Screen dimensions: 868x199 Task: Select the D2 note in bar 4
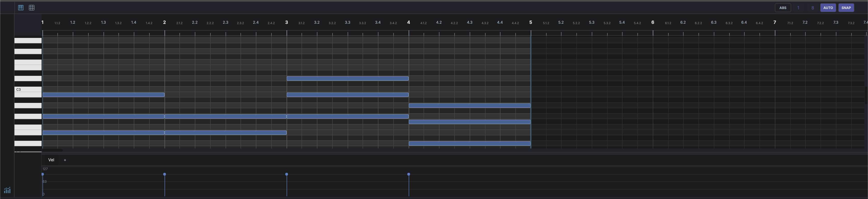[x=470, y=143]
